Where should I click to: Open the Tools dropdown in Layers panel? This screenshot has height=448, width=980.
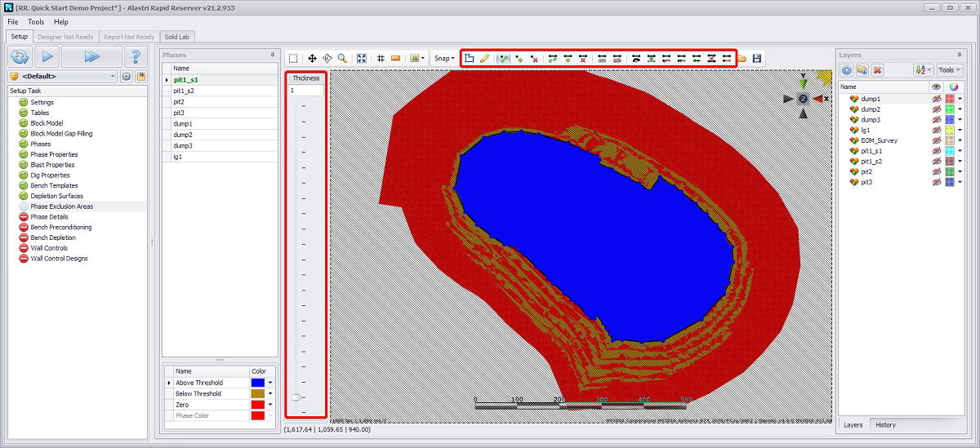tap(949, 70)
